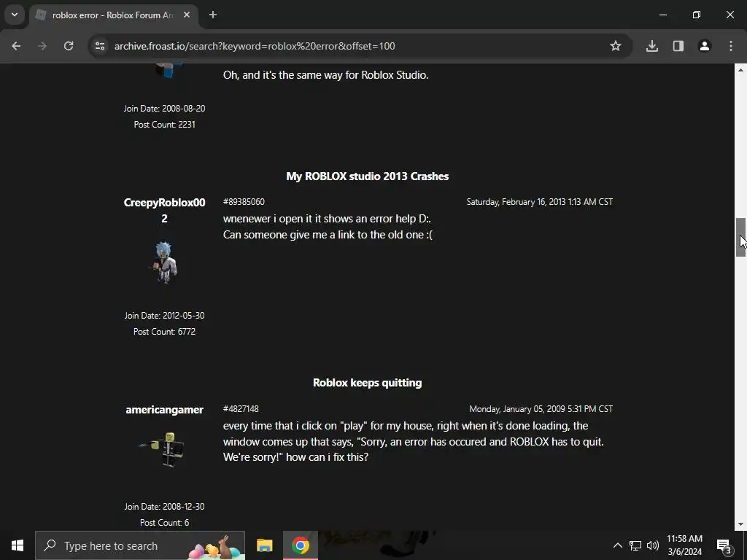747x560 pixels.
Task: Open the Windows Start menu
Action: click(x=18, y=545)
